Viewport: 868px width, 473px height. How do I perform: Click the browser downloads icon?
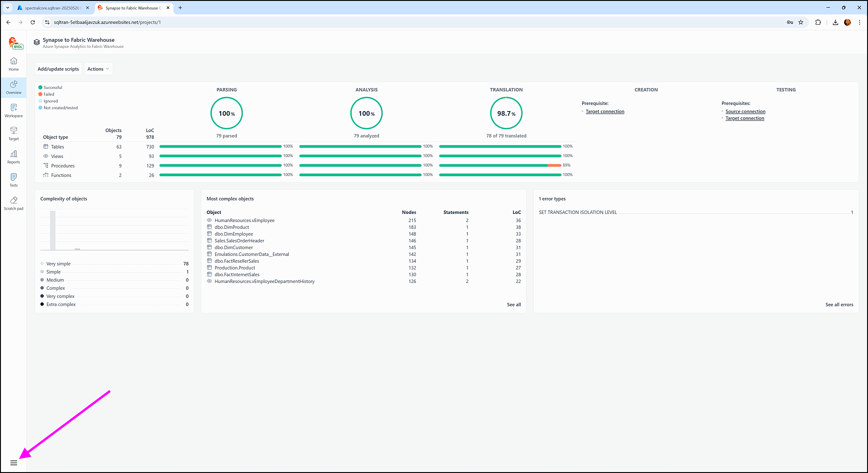pyautogui.click(x=835, y=22)
